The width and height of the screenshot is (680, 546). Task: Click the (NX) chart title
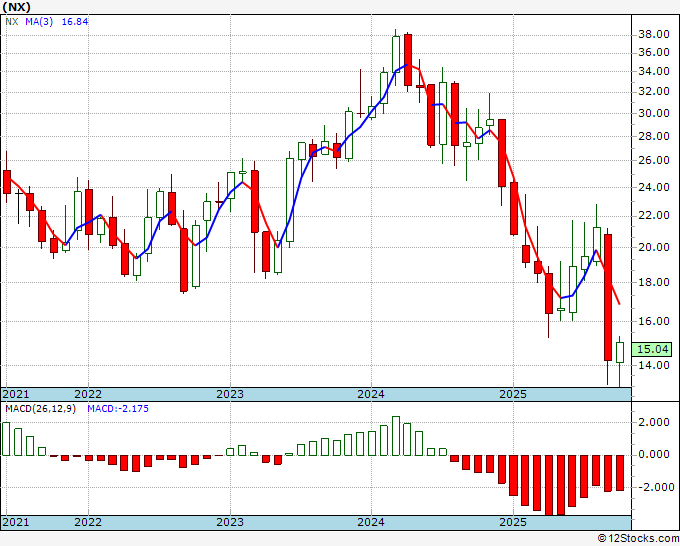[16, 7]
